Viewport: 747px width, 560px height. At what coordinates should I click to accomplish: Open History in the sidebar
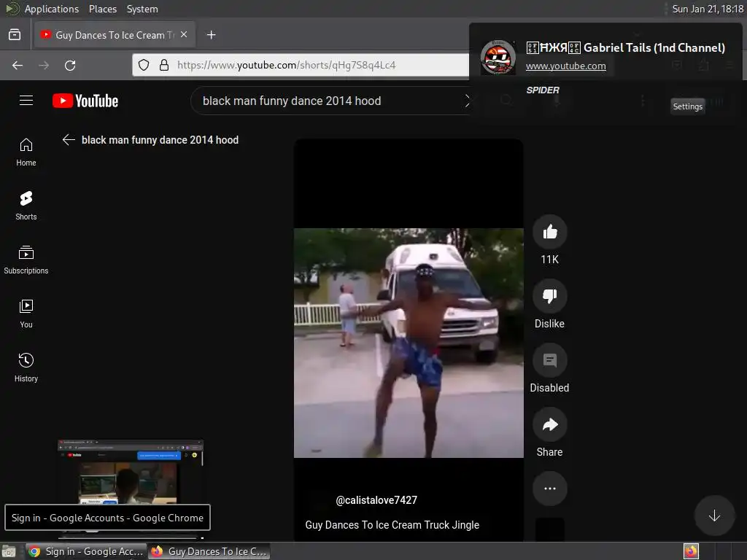coord(26,367)
